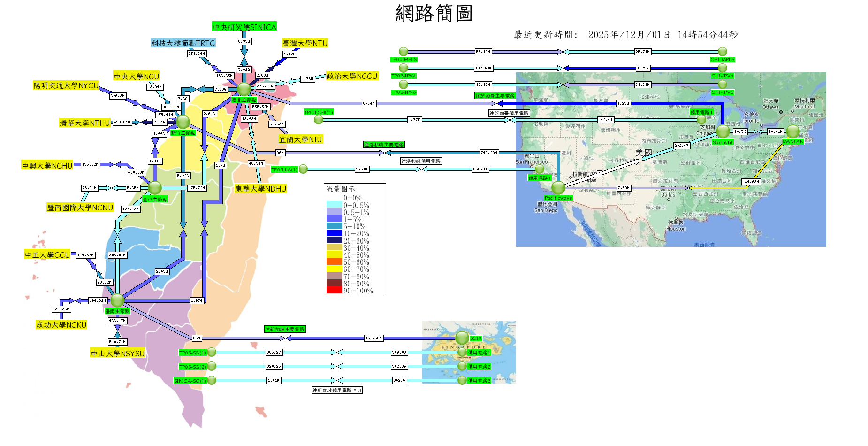Screen dimensions: 868x446
Task: Select the 成功大學NCKU label
Action: pyautogui.click(x=61, y=325)
